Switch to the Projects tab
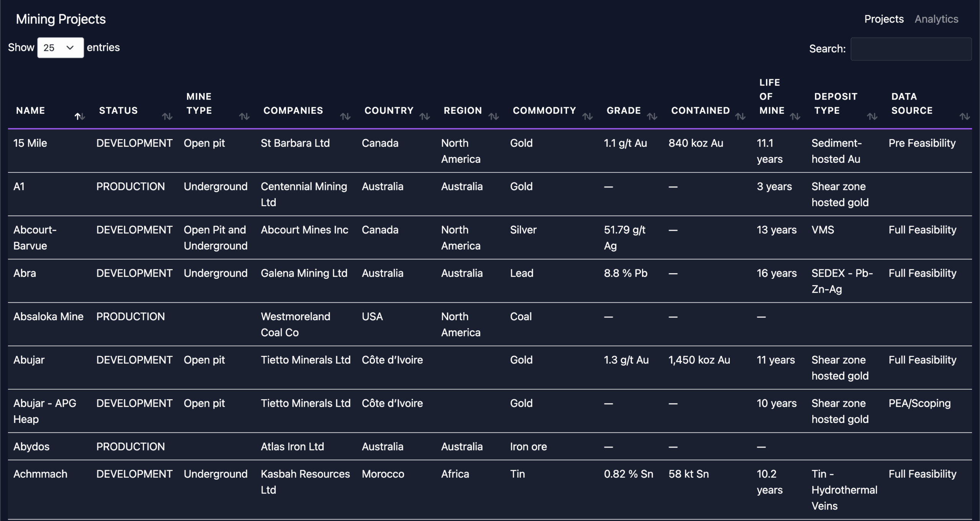Image resolution: width=980 pixels, height=521 pixels. [x=884, y=19]
